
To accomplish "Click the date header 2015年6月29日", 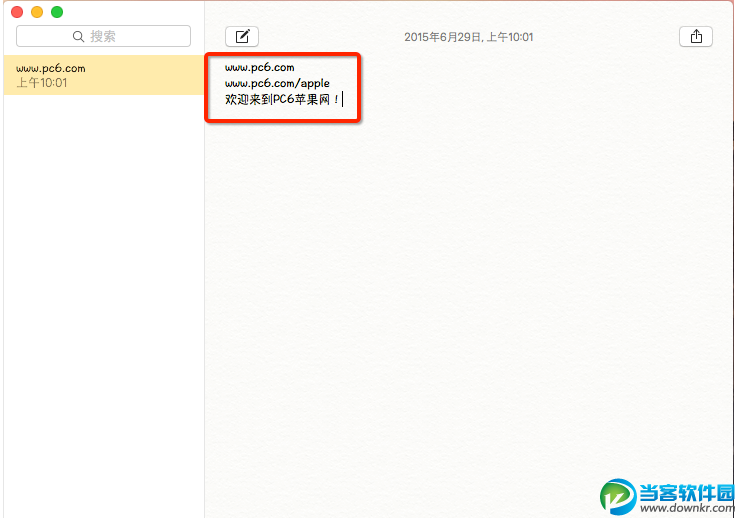I will tap(468, 37).
